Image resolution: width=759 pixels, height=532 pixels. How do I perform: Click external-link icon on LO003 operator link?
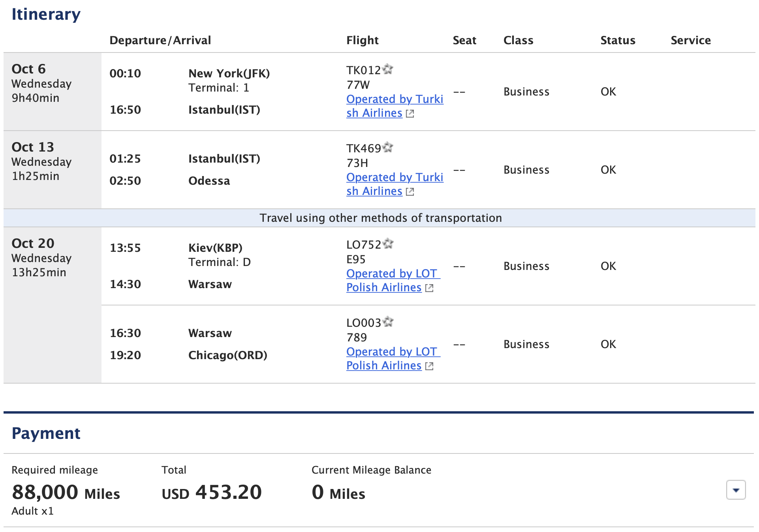(x=429, y=366)
